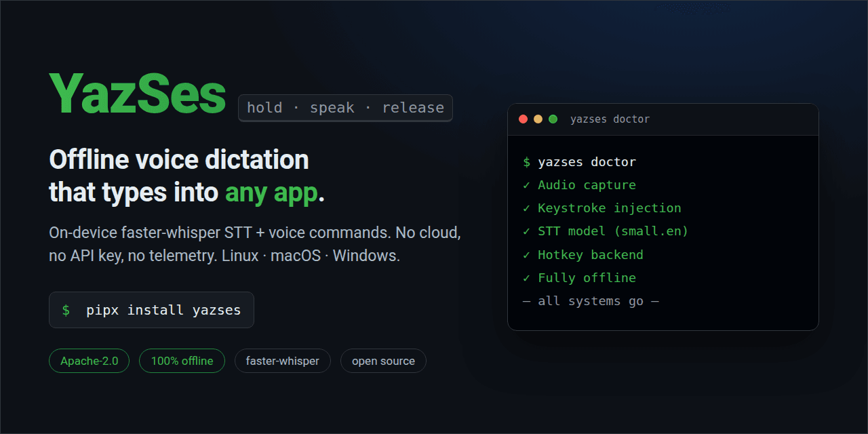Screen dimensions: 868x434
Task: Click the green dollar prompt in install box
Action: (x=66, y=311)
